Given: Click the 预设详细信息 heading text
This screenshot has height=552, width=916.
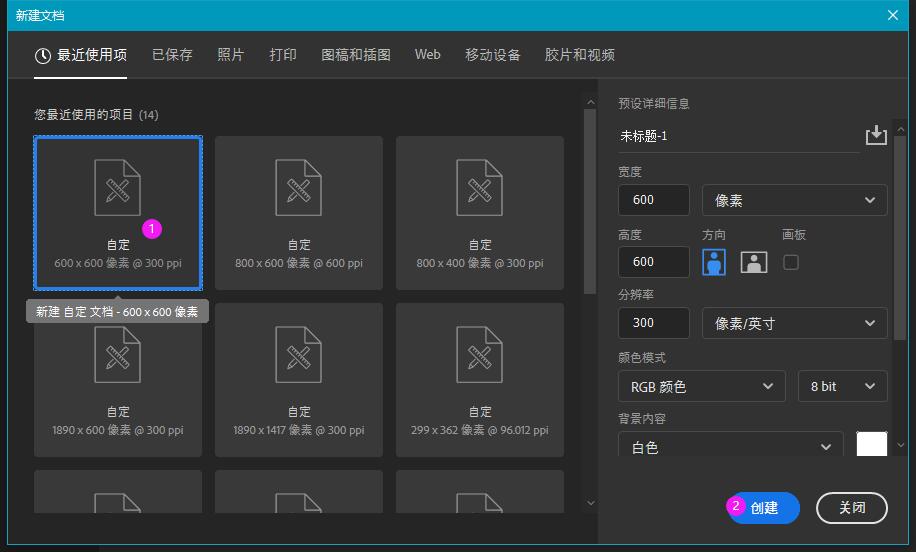Looking at the screenshot, I should coord(654,104).
